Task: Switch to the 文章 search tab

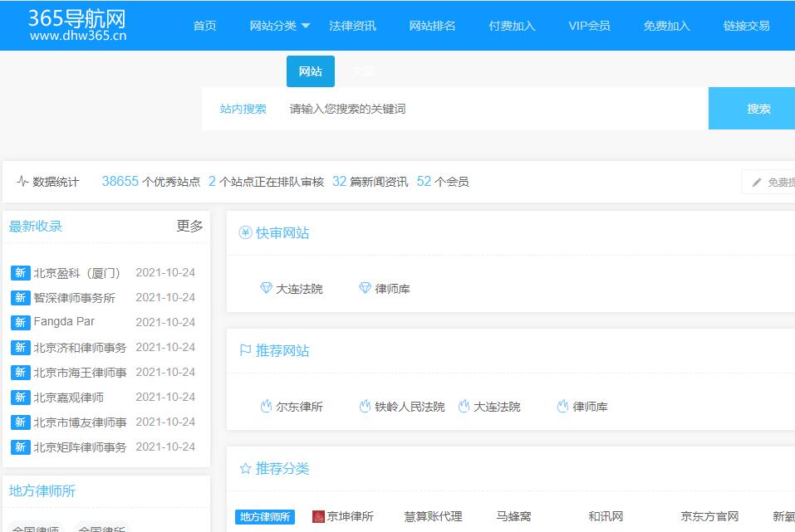Action: point(363,72)
